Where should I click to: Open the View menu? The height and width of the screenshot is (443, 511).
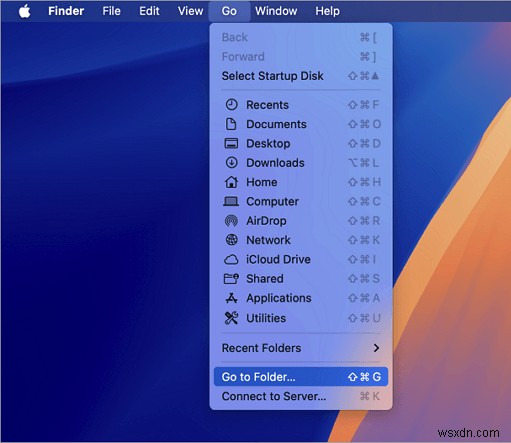click(x=190, y=11)
